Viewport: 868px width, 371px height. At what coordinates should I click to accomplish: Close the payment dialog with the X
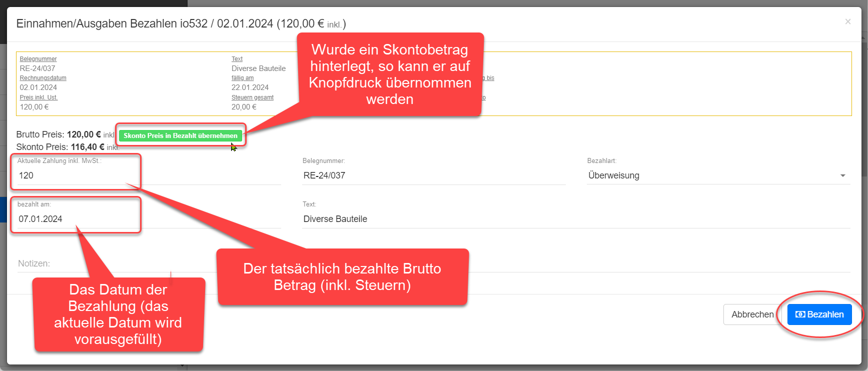click(847, 21)
